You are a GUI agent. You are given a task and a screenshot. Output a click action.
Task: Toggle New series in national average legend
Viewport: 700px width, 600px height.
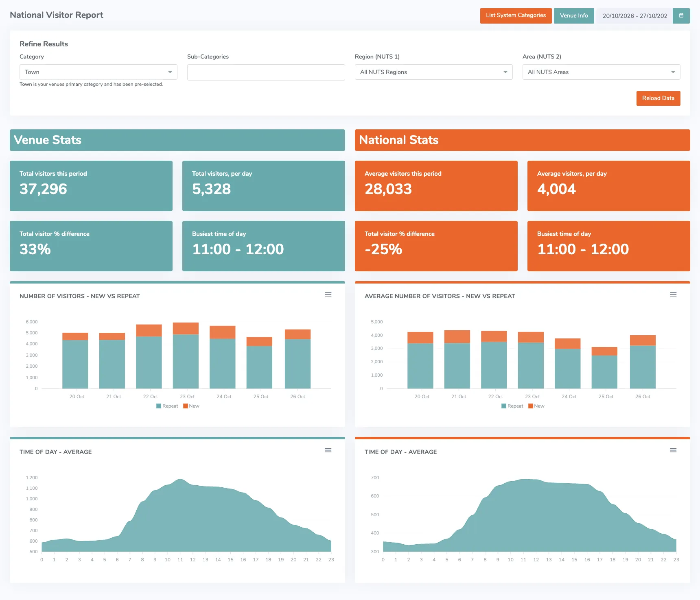click(x=536, y=406)
